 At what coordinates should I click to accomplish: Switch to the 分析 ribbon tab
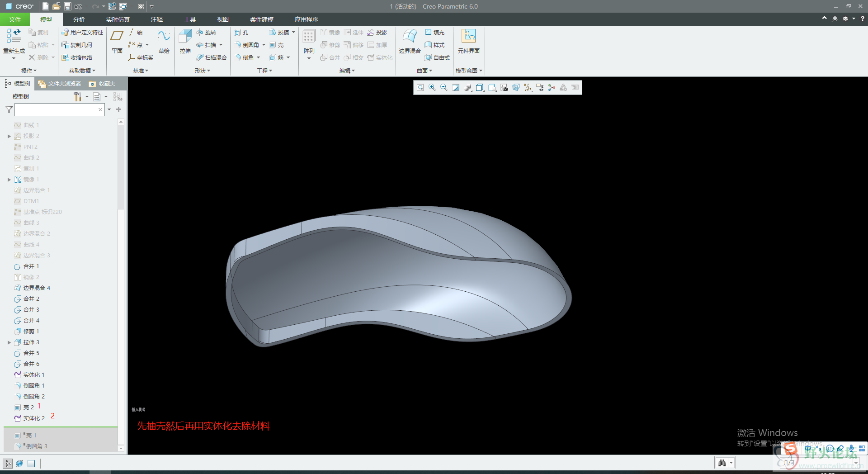point(79,19)
